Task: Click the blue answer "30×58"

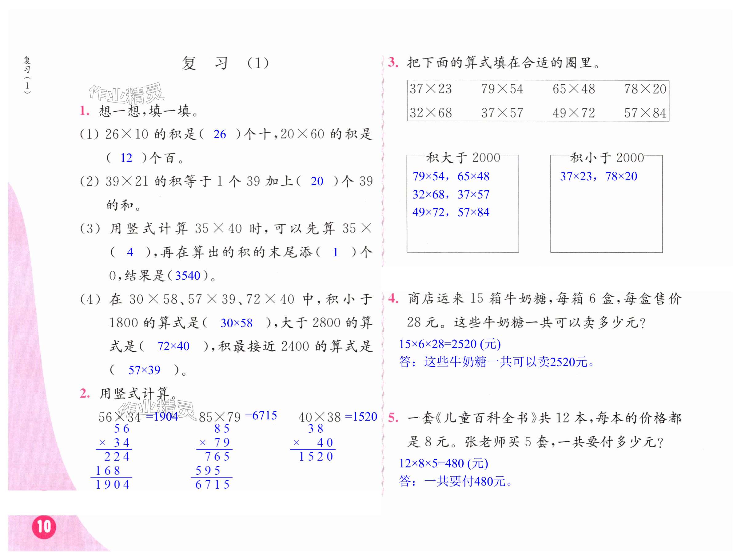Action: click(237, 323)
